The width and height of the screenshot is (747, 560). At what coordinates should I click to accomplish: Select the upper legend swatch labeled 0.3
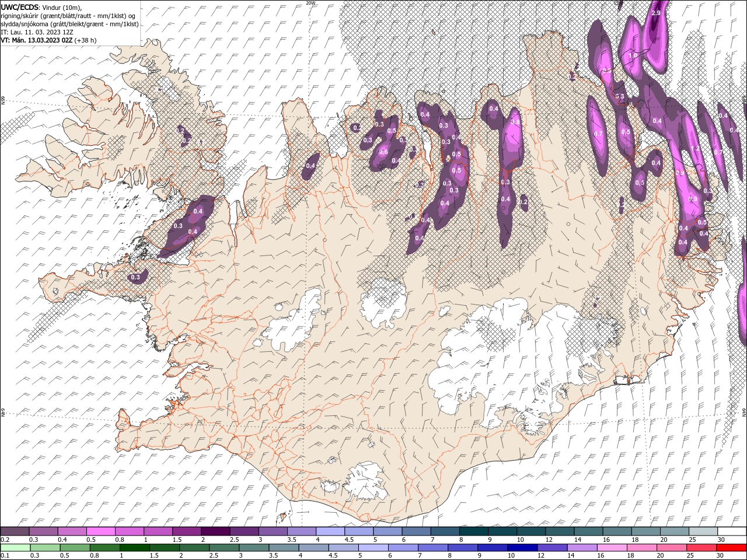pyautogui.click(x=43, y=531)
